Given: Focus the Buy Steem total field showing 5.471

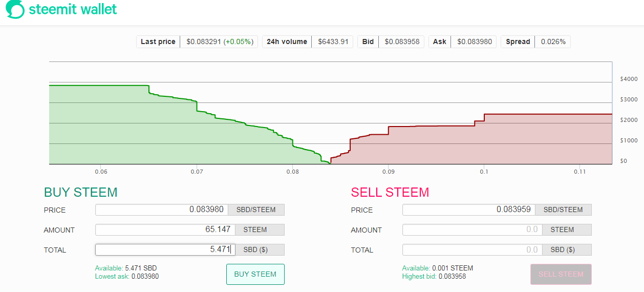Looking at the screenshot, I should pyautogui.click(x=165, y=249).
